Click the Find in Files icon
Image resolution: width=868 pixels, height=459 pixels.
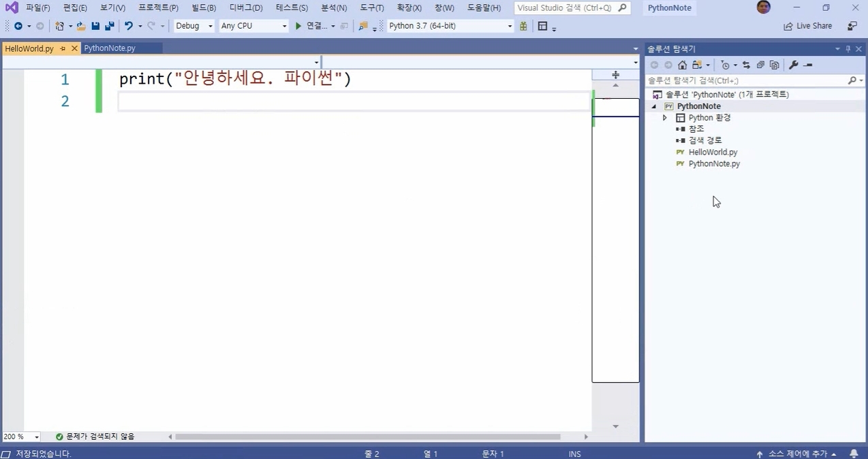click(x=363, y=26)
